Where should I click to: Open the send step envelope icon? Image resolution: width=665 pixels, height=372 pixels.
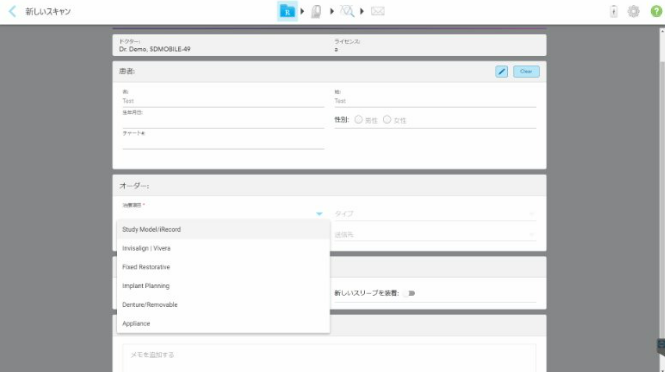[x=377, y=11]
